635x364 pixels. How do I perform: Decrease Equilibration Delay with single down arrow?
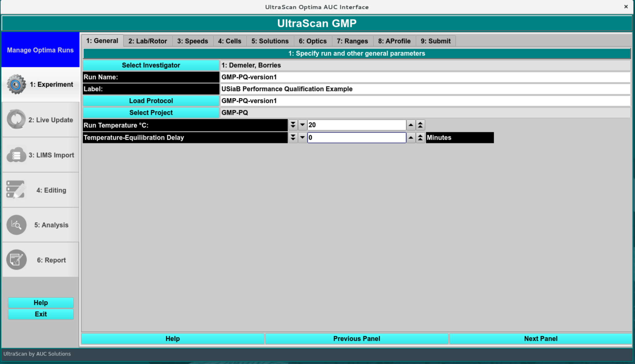302,138
